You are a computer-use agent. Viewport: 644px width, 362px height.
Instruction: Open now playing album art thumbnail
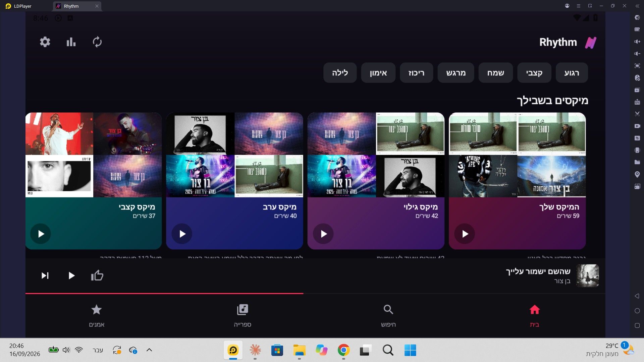coord(587,276)
